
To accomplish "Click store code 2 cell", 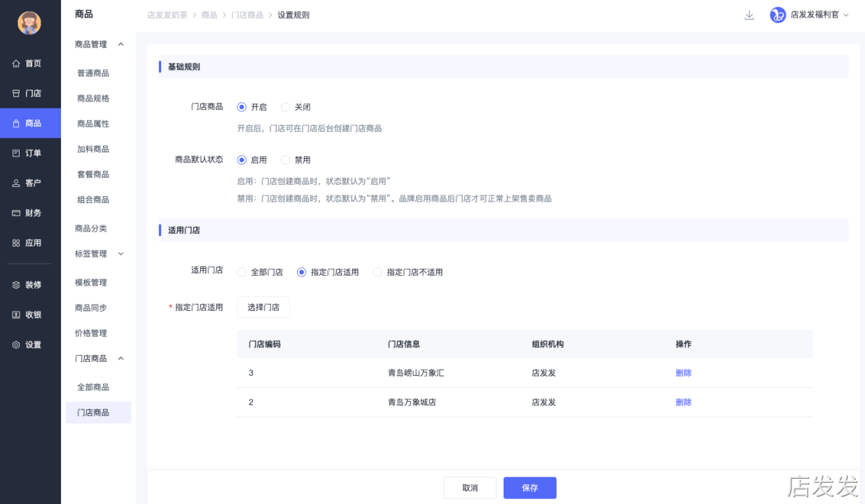I will 251,402.
